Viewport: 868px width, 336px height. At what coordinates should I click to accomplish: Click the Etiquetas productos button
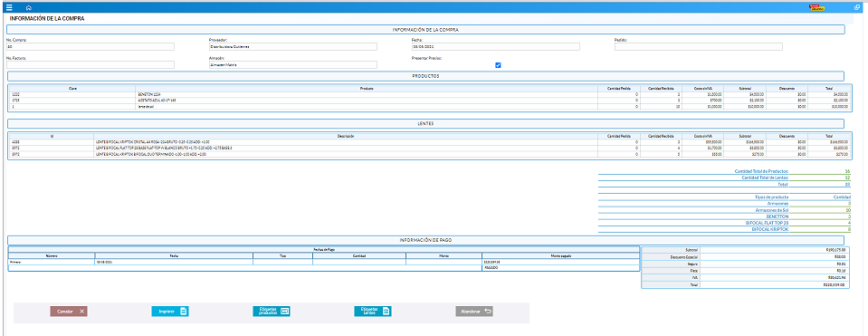coord(272,312)
